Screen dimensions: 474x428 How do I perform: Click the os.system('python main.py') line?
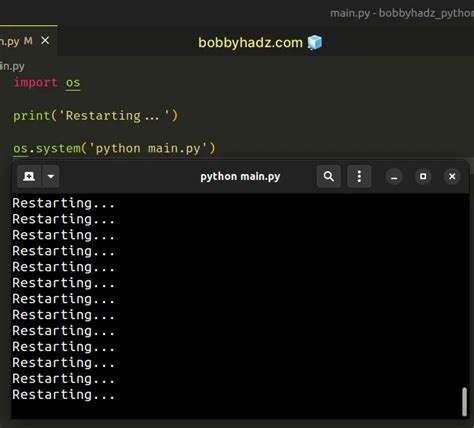tap(114, 148)
